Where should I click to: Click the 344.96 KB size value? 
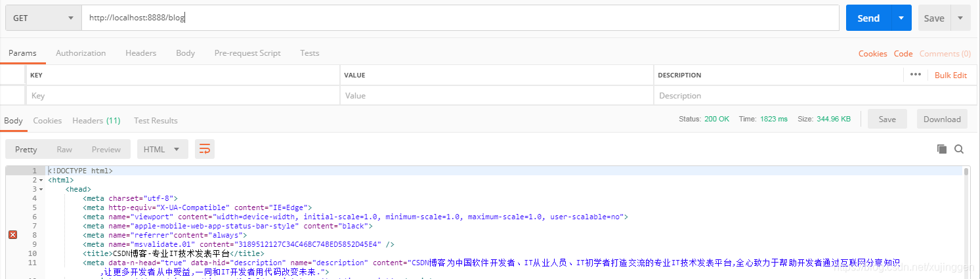[x=834, y=119]
